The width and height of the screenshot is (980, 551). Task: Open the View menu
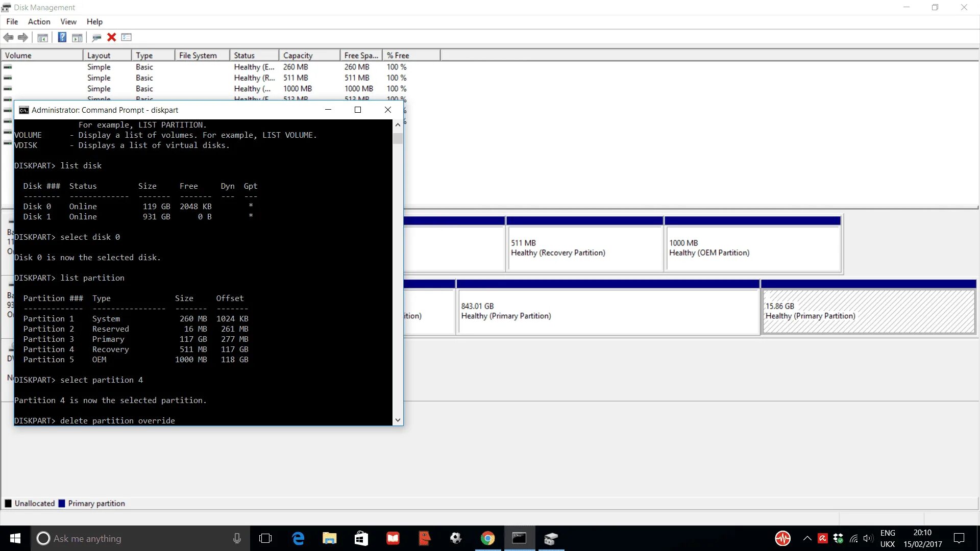tap(68, 21)
